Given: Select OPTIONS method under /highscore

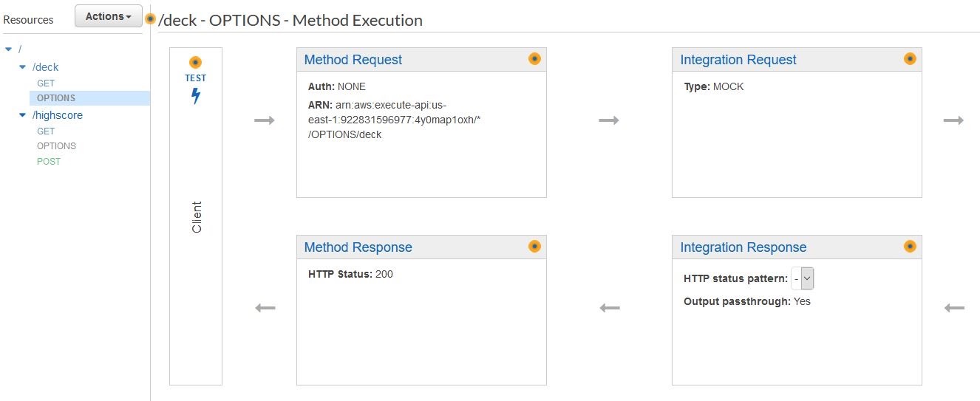Looking at the screenshot, I should tap(56, 146).
